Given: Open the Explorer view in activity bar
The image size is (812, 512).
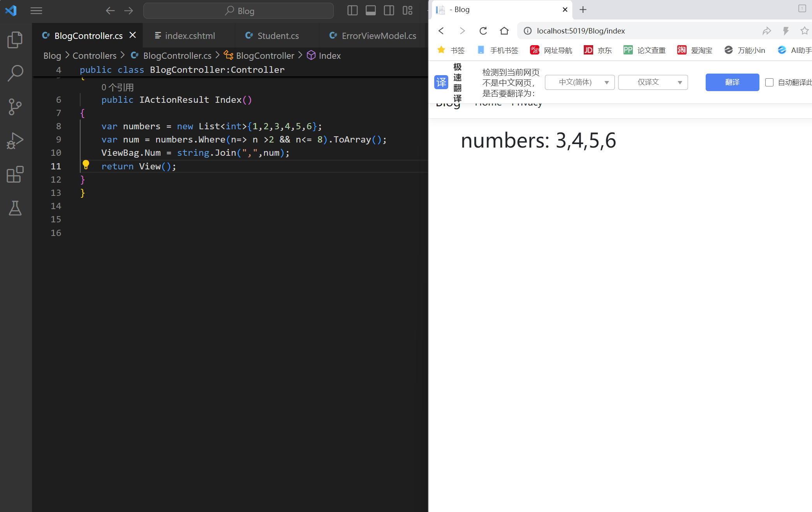Looking at the screenshot, I should coord(15,40).
